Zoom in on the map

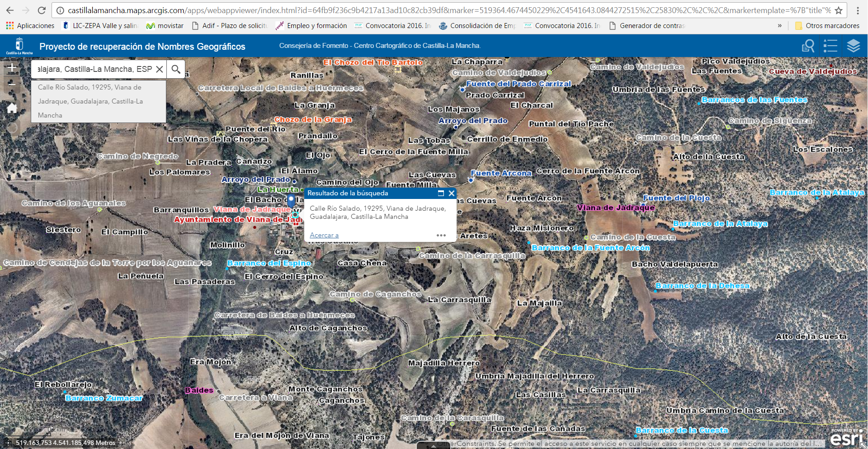[x=12, y=68]
